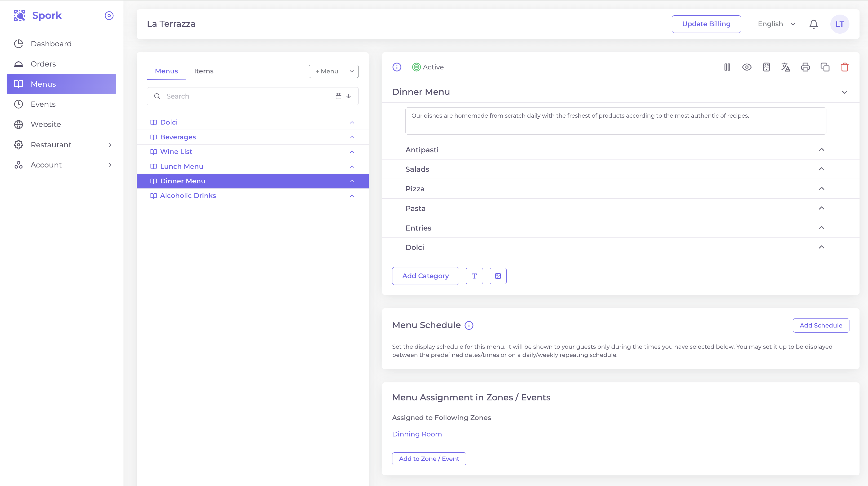The image size is (868, 486).
Task: Click the menu Search input field
Action: click(246, 96)
